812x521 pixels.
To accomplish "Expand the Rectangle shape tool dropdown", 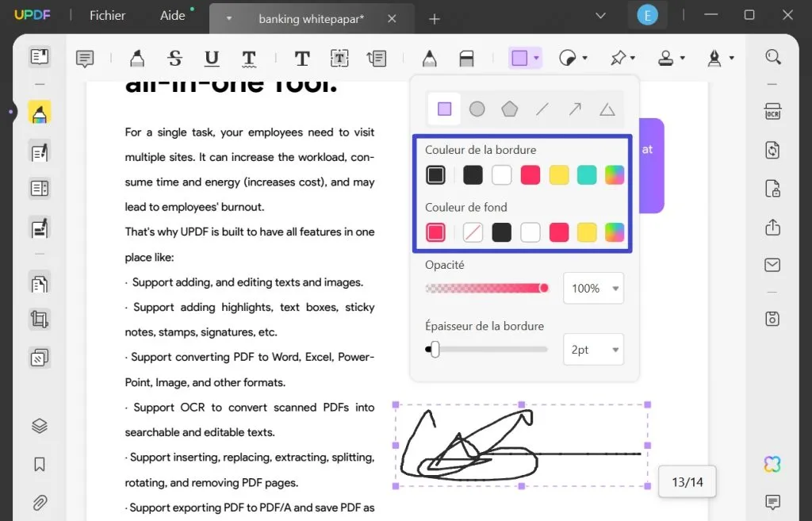I will (x=537, y=58).
